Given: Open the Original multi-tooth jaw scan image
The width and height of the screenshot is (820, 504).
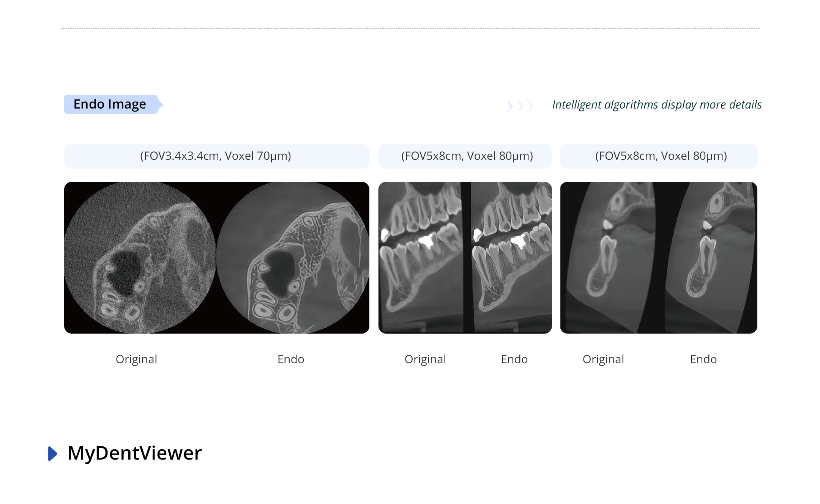Looking at the screenshot, I should pyautogui.click(x=420, y=258).
